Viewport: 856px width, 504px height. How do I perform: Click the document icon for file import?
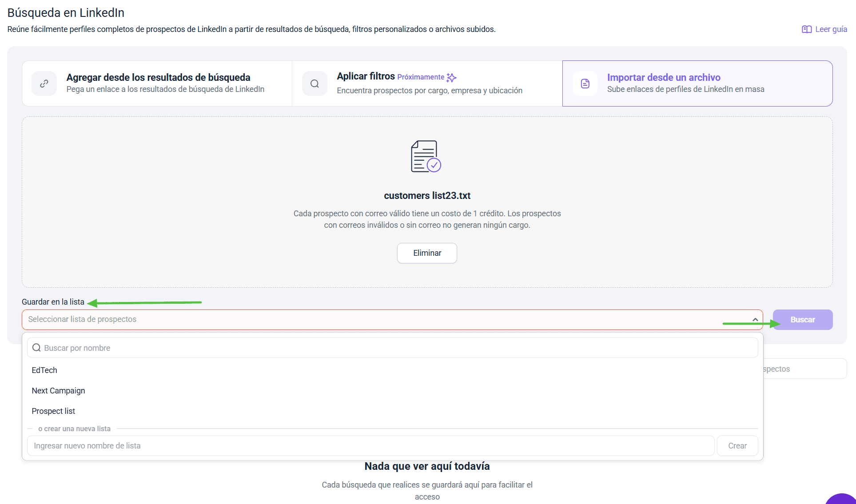pos(585,83)
